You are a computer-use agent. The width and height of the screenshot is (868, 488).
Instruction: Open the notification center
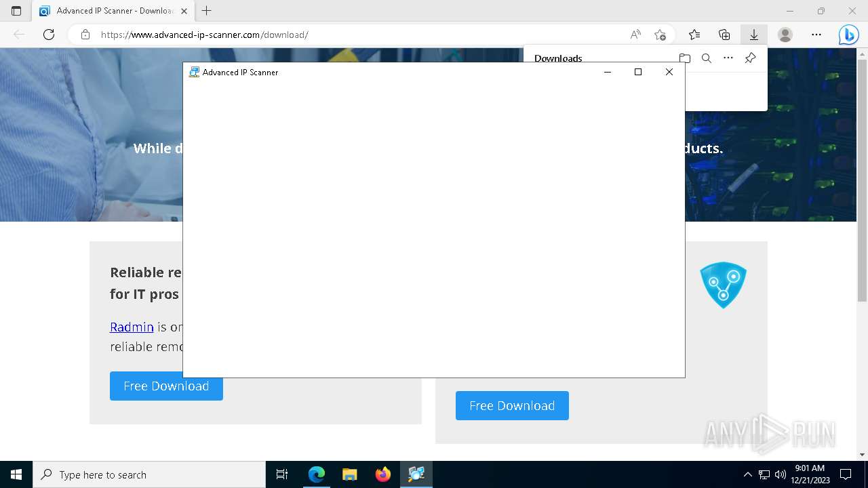point(846,474)
